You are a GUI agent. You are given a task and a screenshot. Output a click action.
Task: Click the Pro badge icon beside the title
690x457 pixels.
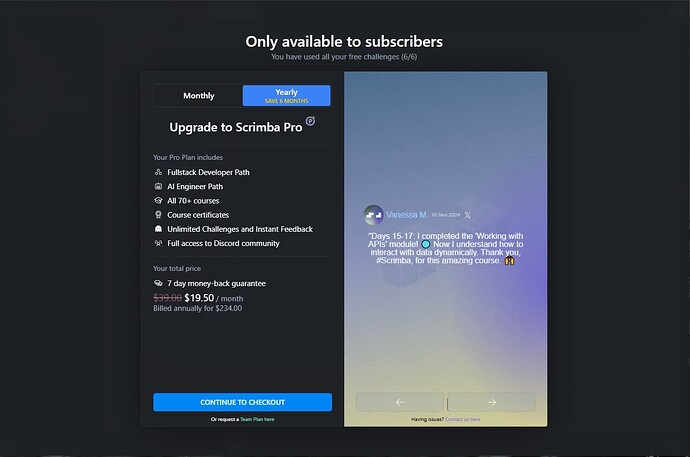pyautogui.click(x=310, y=121)
